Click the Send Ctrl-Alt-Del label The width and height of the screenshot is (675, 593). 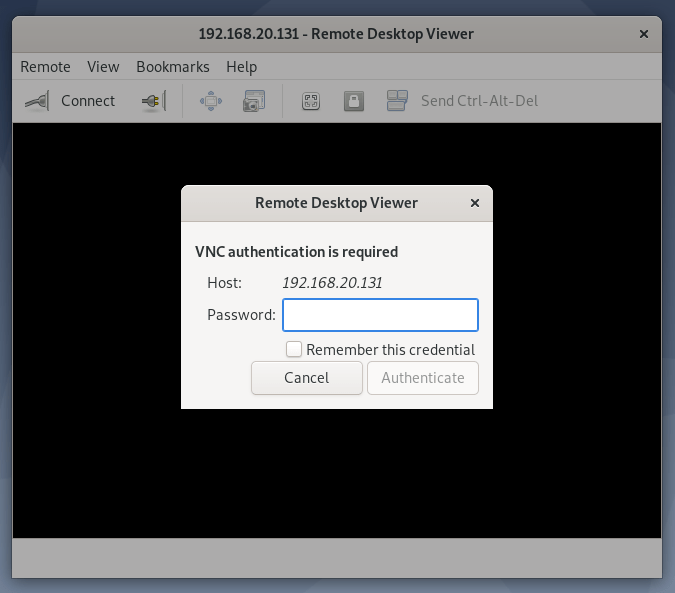(x=480, y=101)
